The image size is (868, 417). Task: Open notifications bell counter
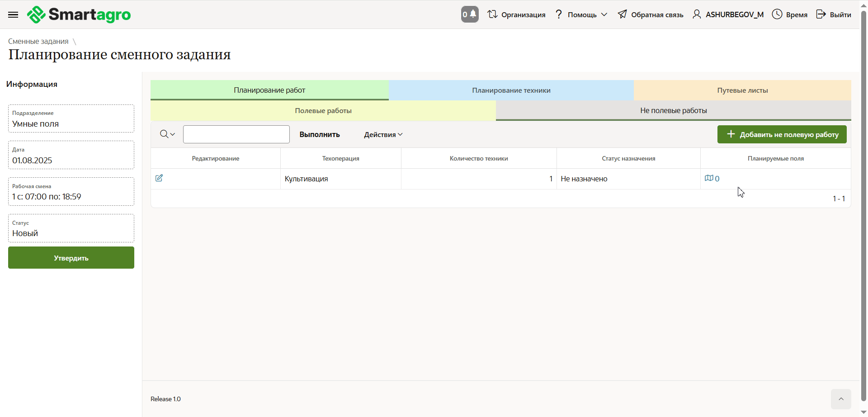pos(470,14)
